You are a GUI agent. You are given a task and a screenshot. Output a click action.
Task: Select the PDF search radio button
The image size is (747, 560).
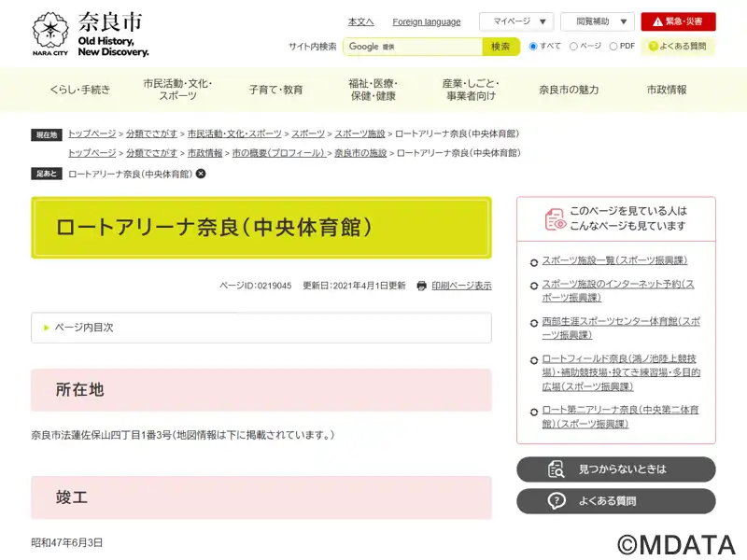(x=613, y=46)
